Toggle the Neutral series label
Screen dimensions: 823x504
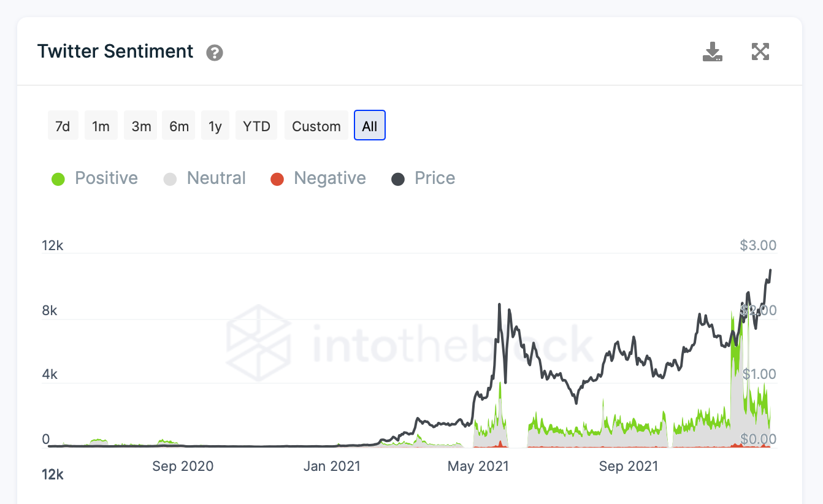(x=216, y=178)
